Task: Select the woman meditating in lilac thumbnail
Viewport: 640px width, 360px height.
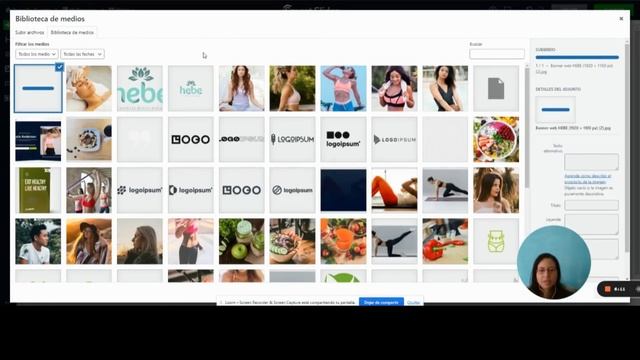Action: click(x=242, y=89)
